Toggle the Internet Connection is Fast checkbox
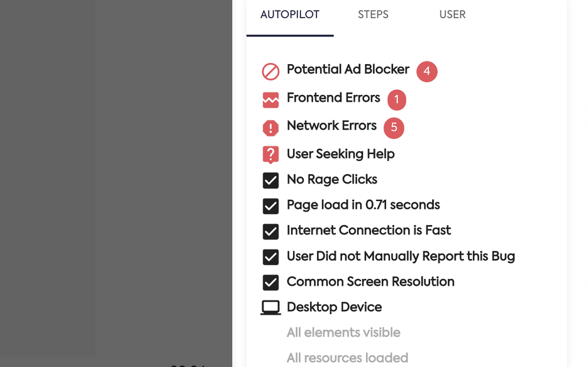The image size is (588, 367). (x=270, y=231)
